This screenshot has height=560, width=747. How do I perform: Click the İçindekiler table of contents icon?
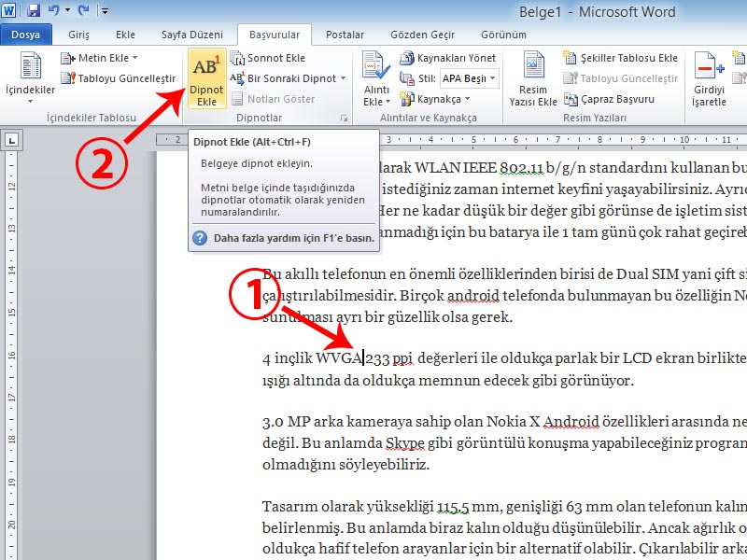(x=31, y=65)
